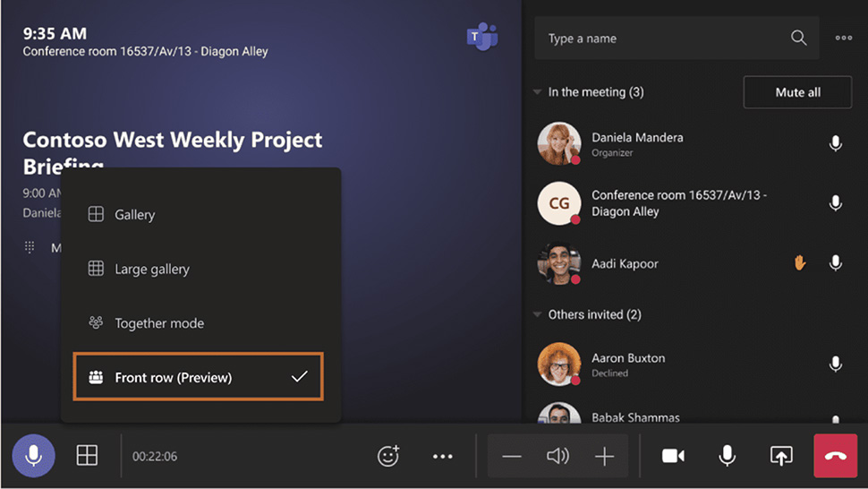Click the search magnifier in name field
868x489 pixels.
tap(798, 38)
